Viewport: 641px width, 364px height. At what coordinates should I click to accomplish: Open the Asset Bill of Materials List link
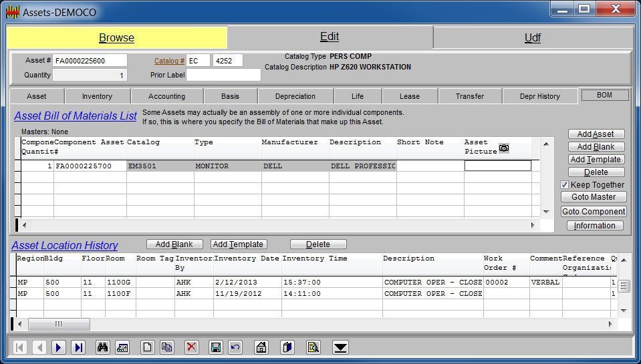tap(76, 116)
